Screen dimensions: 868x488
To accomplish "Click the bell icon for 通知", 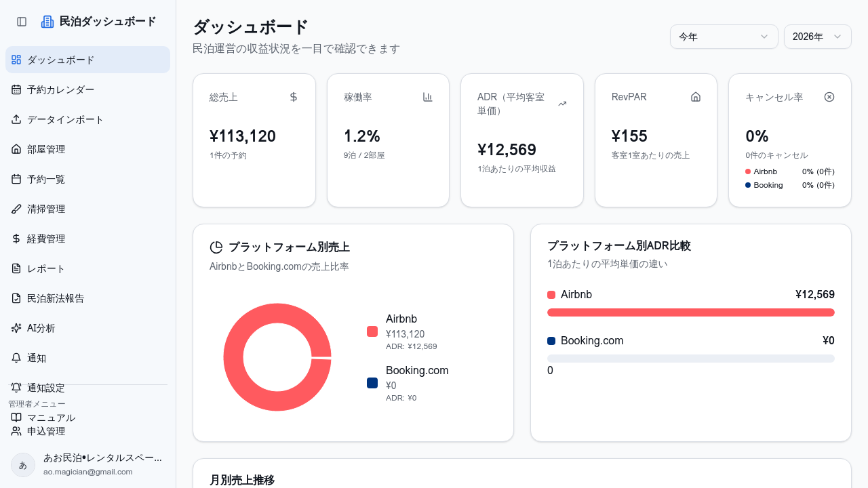I will [x=16, y=358].
